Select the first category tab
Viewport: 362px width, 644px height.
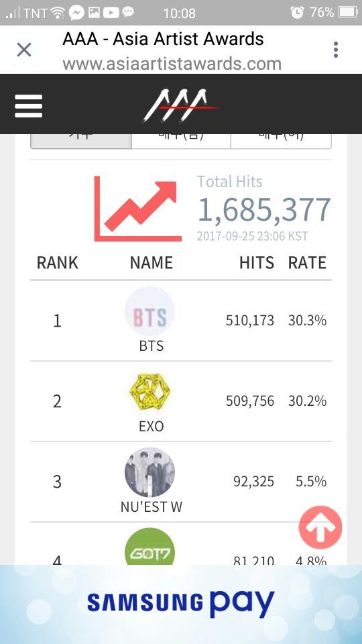point(81,141)
